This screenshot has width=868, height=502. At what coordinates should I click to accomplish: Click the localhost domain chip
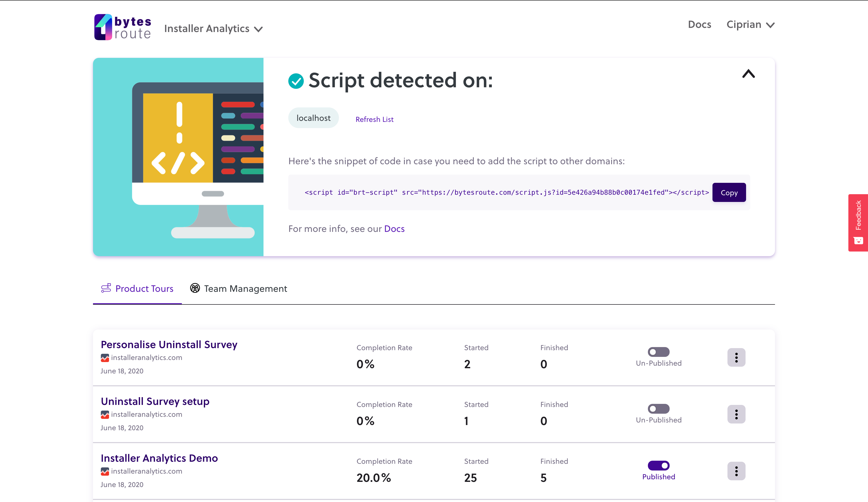[x=313, y=118]
